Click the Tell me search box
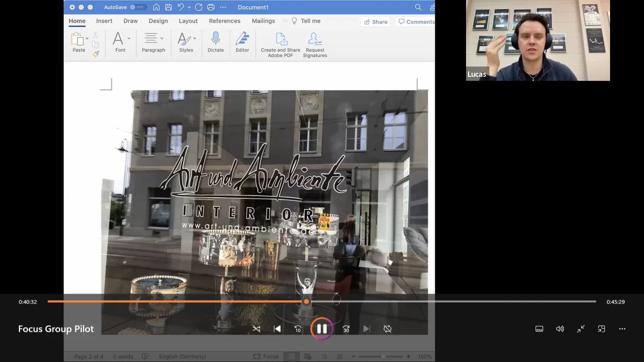Viewport: 644px width, 362px height. (x=306, y=21)
